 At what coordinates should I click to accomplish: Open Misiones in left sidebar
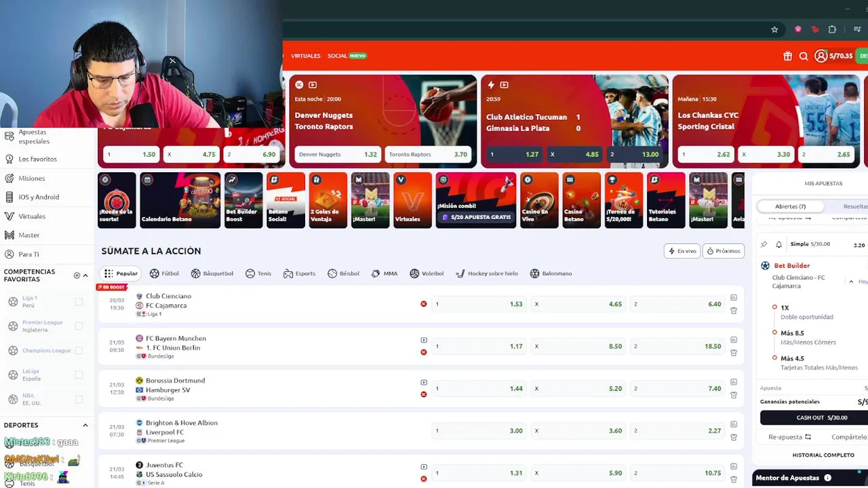[x=31, y=178]
